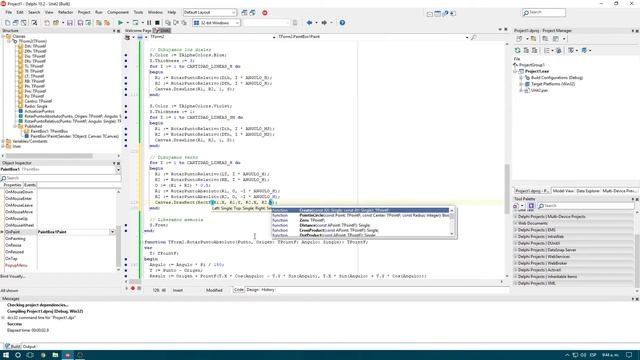Expand the Uses node in Structure

pyautogui.click(x=3, y=146)
